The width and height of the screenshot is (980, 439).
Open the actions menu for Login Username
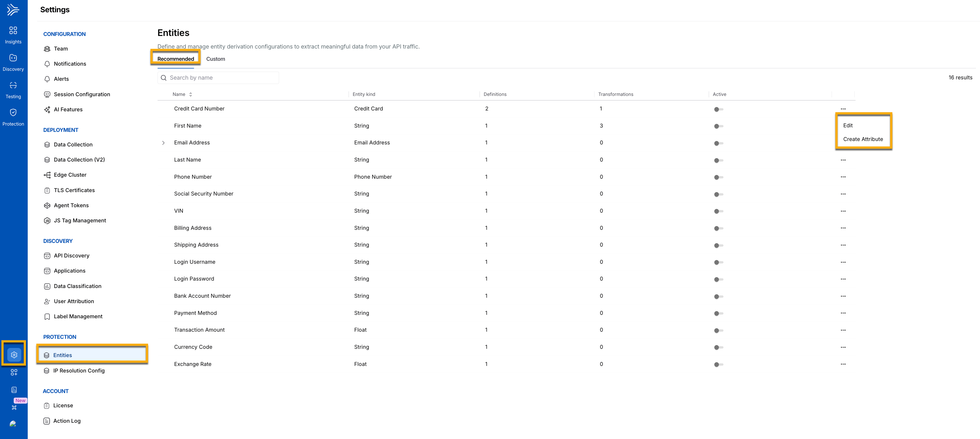(843, 262)
